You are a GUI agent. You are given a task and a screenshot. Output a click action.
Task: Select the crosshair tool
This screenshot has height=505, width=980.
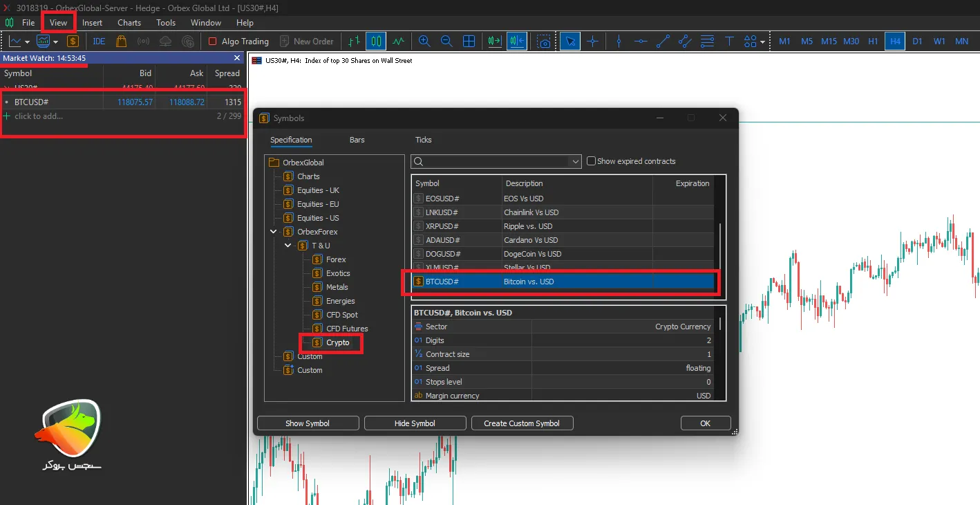click(592, 42)
